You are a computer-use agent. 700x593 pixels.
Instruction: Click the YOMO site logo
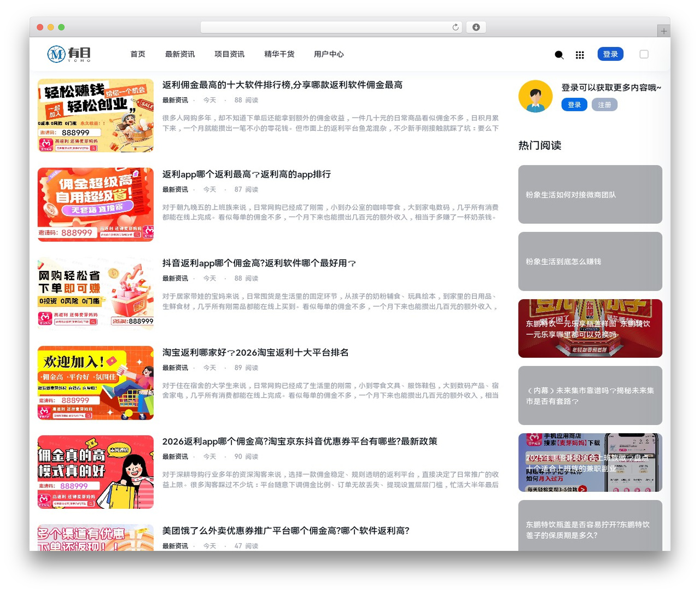69,54
